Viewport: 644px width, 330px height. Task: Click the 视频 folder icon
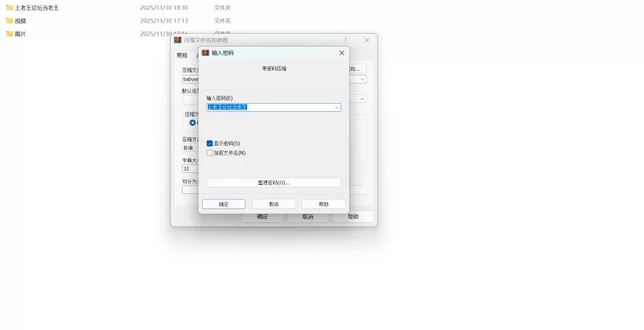(x=10, y=20)
